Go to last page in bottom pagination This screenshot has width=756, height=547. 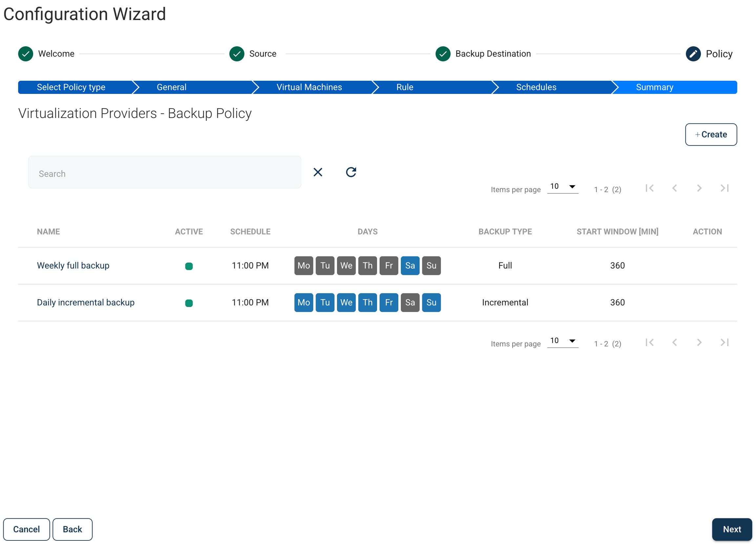click(724, 342)
